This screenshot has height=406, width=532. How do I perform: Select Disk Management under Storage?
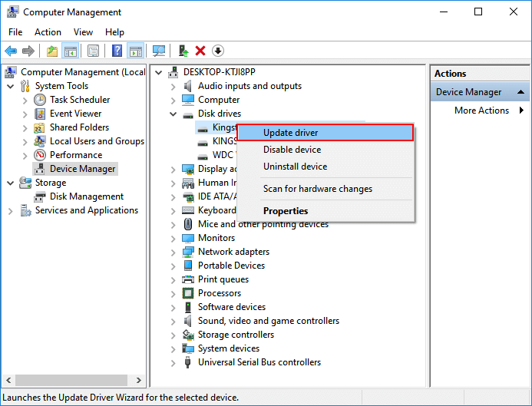pos(86,196)
